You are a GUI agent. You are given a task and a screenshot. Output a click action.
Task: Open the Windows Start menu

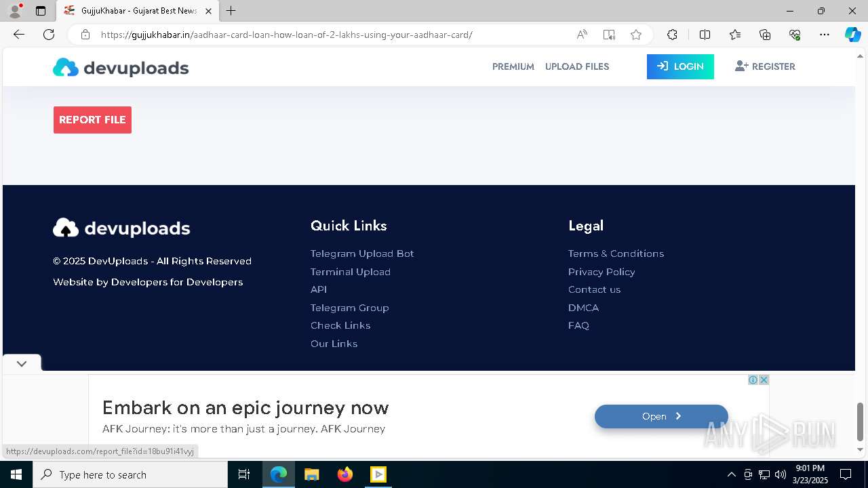pyautogui.click(x=16, y=474)
